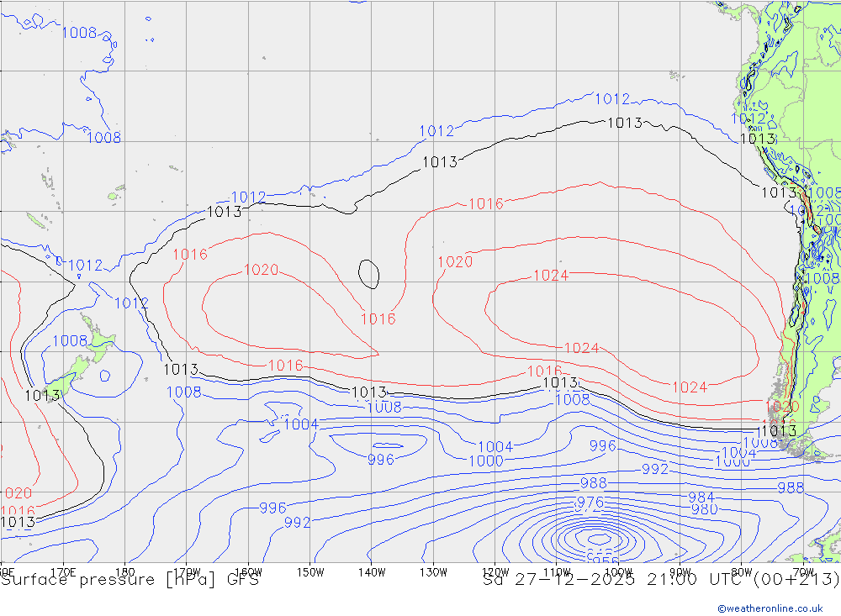Click the 170E longitude label
This screenshot has height=616, width=841.
(x=63, y=572)
